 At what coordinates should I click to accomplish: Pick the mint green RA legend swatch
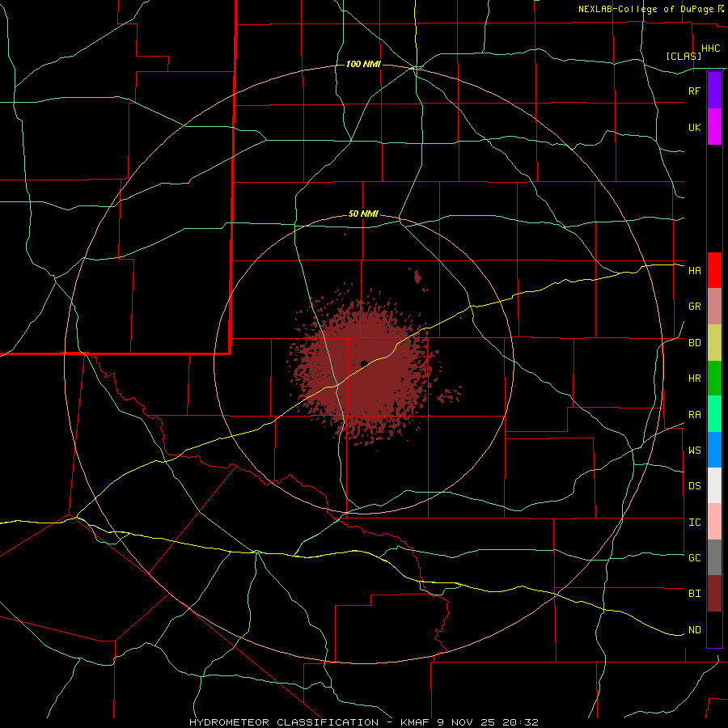[714, 414]
